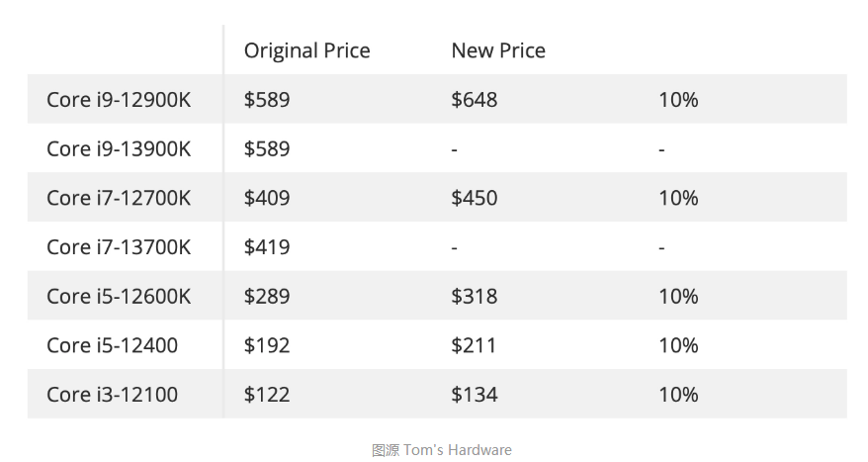This screenshot has height=462, width=868.
Task: Select the Core i7-13700K row label
Action: (x=119, y=247)
